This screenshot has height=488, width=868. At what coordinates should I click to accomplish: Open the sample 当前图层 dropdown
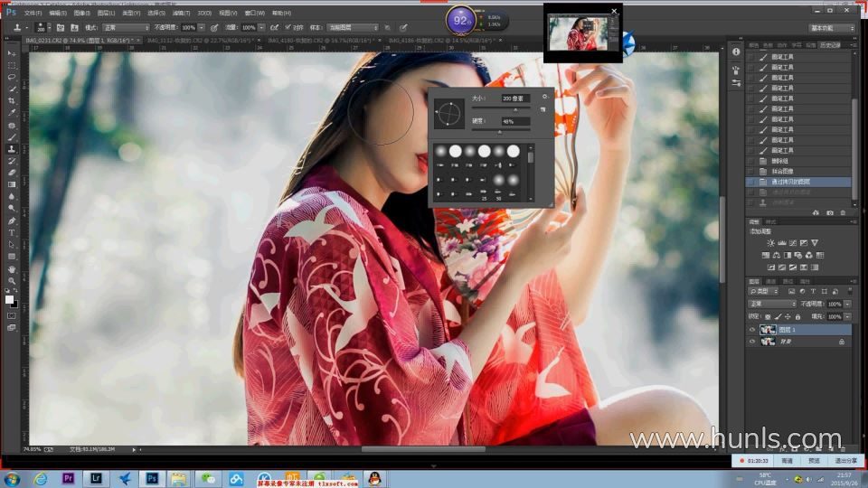[x=352, y=28]
